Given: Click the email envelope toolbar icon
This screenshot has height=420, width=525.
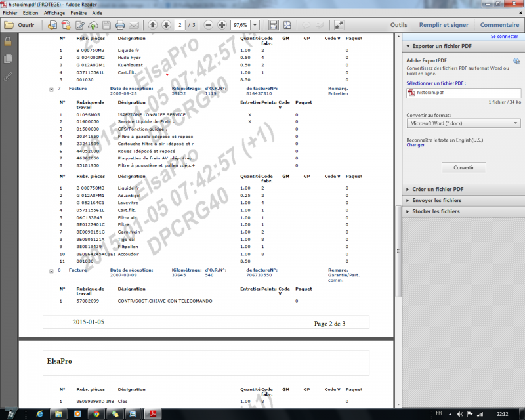Looking at the screenshot, I should [x=134, y=25].
